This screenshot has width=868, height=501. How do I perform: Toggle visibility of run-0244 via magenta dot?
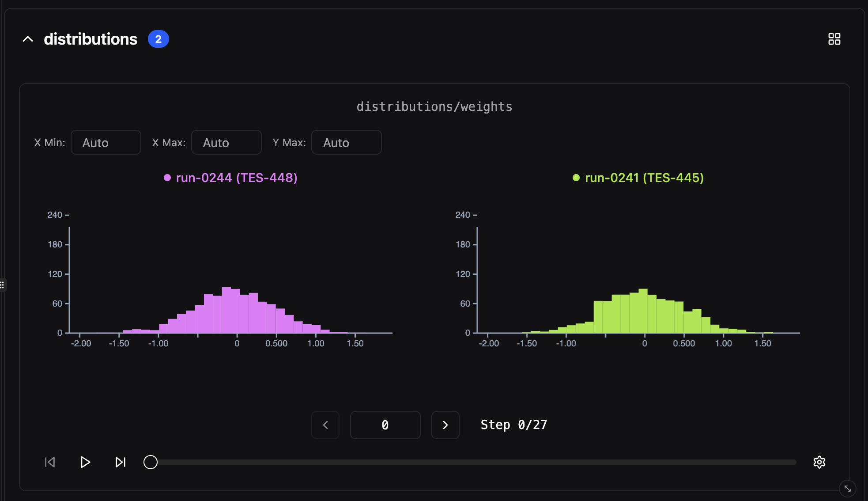point(167,178)
